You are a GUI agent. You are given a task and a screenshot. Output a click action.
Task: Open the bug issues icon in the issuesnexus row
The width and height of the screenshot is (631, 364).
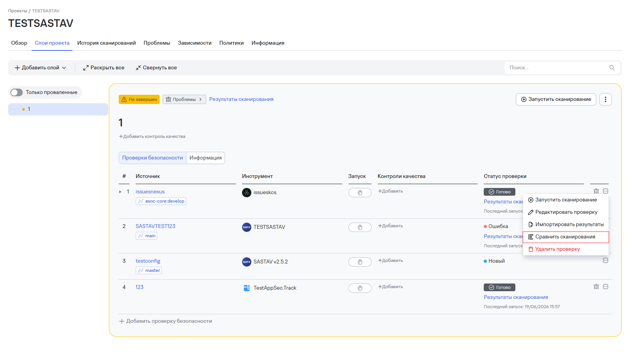coord(596,191)
